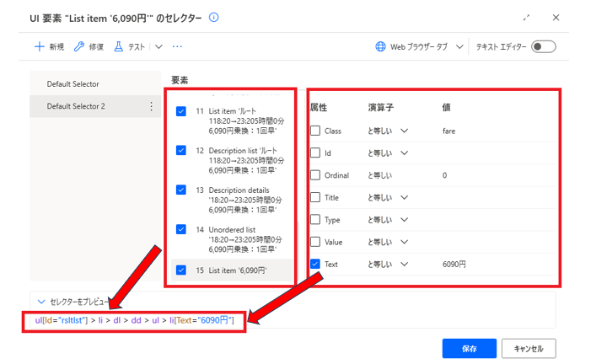Uncheck element 14 Unordered list checkbox
This screenshot has width=596, height=364.
point(181,229)
